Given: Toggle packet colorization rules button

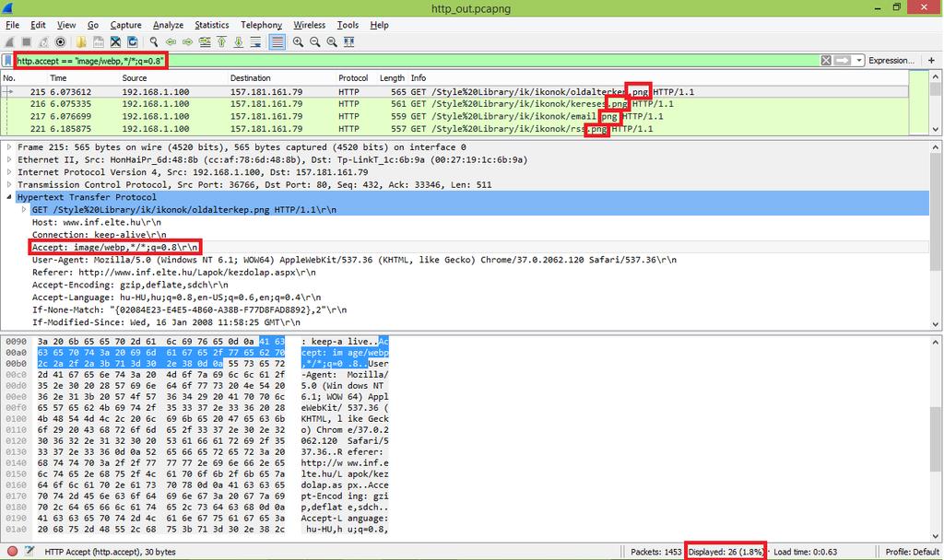Looking at the screenshot, I should (x=277, y=42).
